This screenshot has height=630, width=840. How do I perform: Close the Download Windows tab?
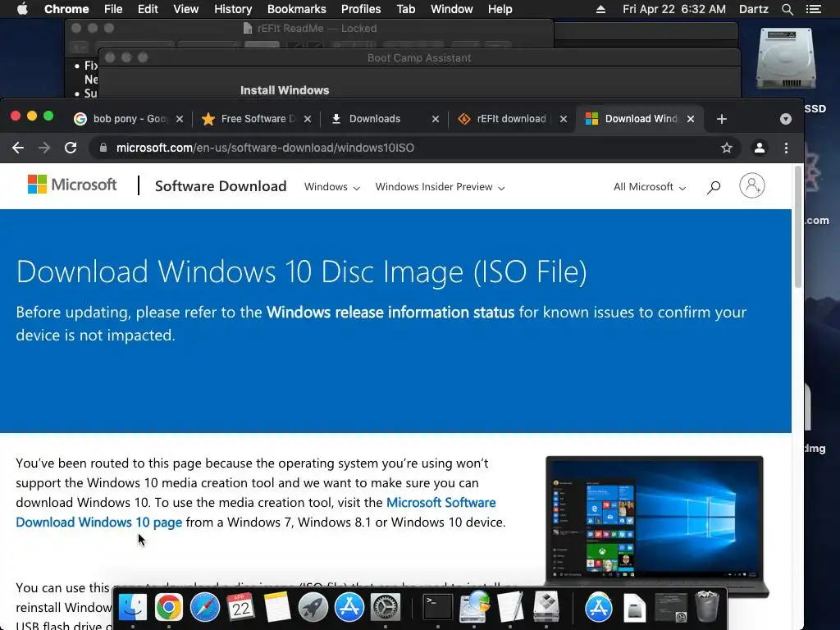click(691, 119)
